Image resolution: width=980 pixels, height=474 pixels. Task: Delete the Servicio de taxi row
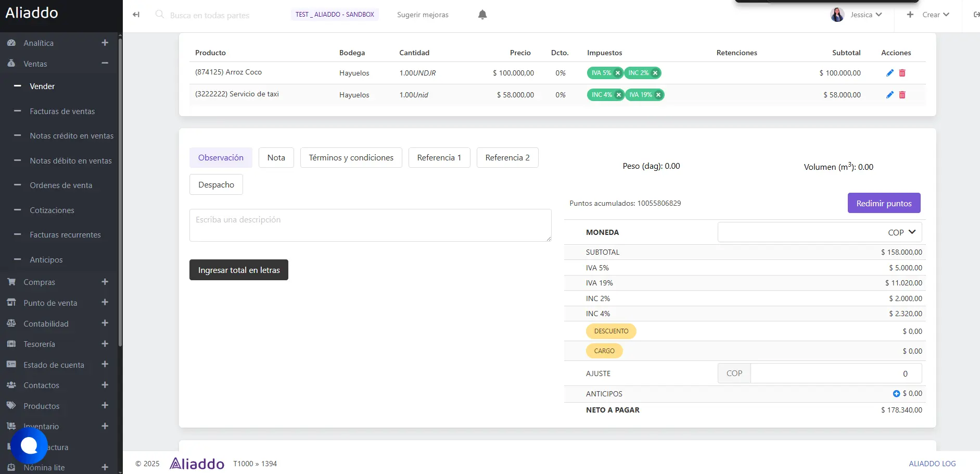(902, 95)
